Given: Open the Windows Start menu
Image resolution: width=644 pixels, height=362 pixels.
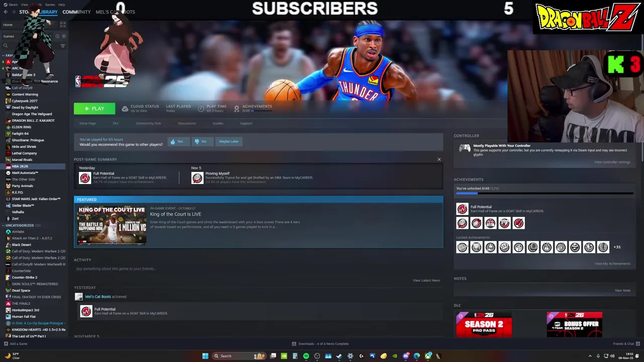Looking at the screenshot, I should (x=205, y=356).
